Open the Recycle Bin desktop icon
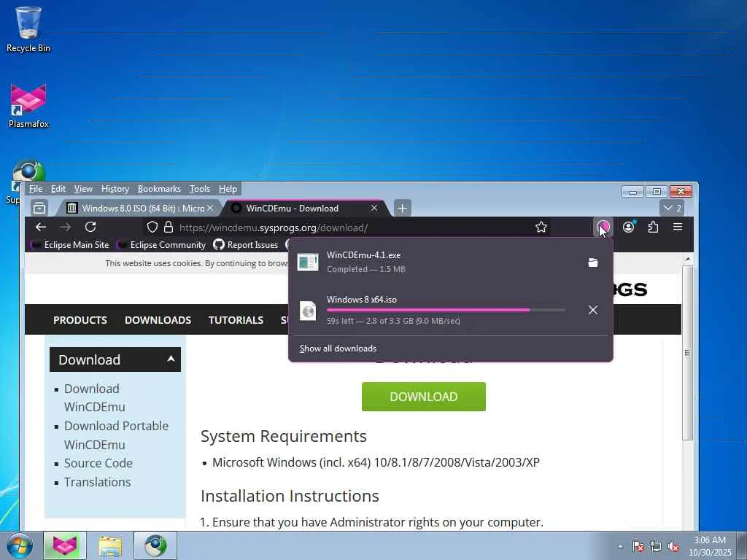Image resolution: width=747 pixels, height=560 pixels. (x=28, y=29)
